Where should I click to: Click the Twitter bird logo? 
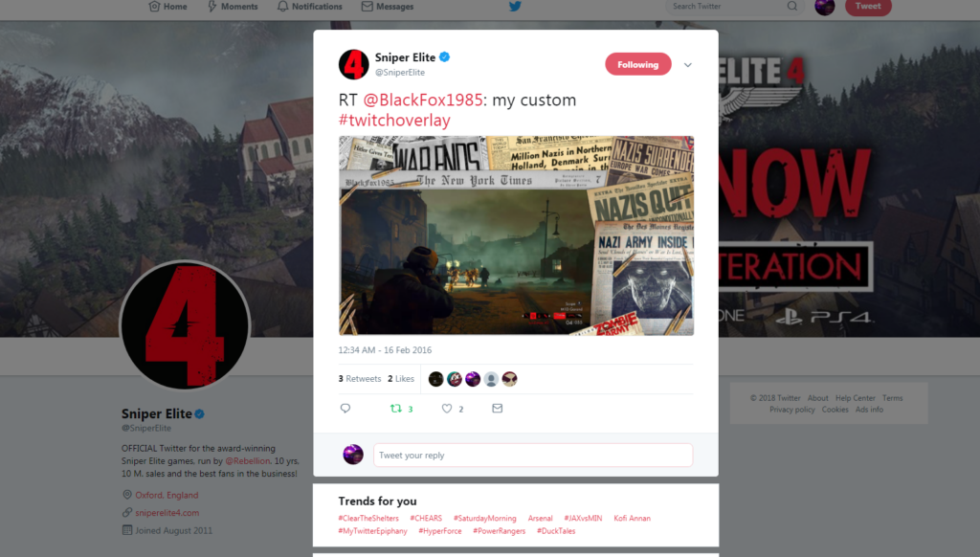click(515, 7)
